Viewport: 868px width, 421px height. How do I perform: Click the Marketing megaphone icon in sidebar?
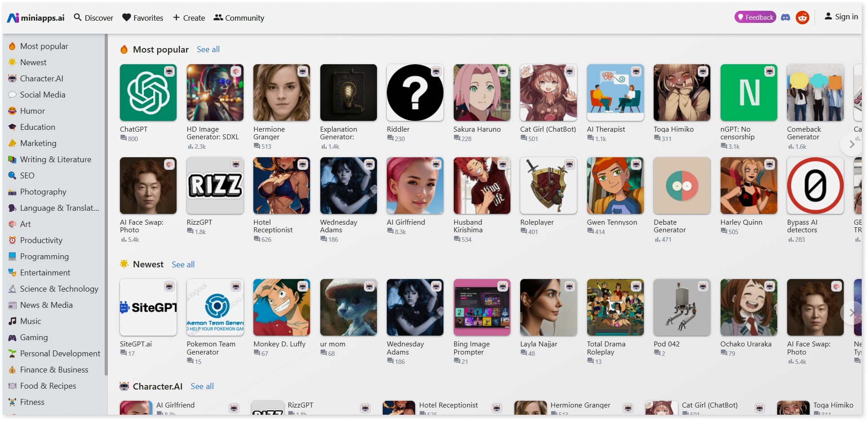(x=12, y=143)
